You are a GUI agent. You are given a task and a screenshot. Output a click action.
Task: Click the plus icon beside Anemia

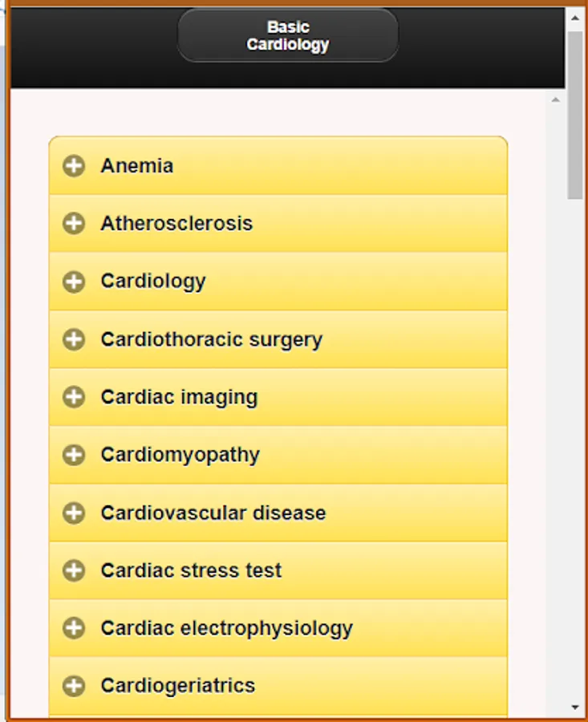pyautogui.click(x=74, y=166)
